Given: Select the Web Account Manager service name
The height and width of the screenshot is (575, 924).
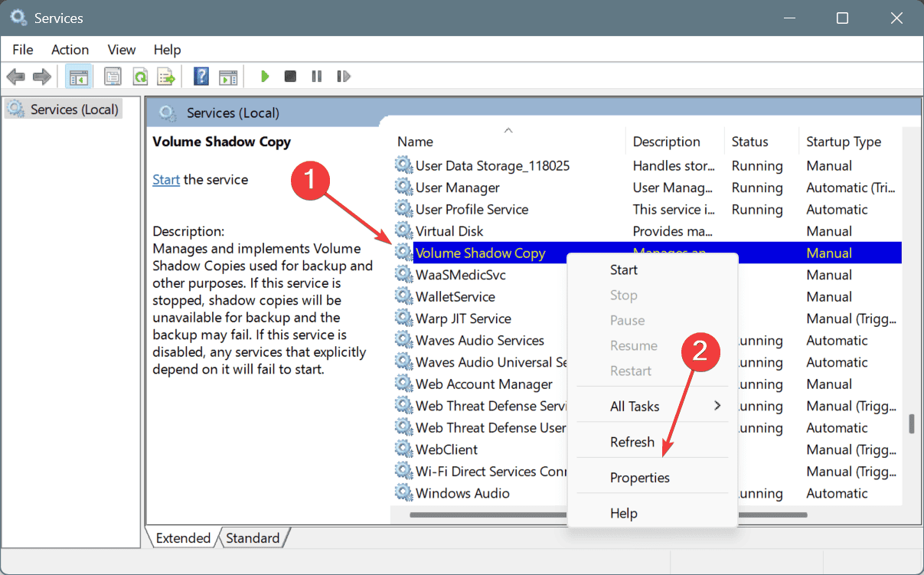Looking at the screenshot, I should [x=484, y=384].
